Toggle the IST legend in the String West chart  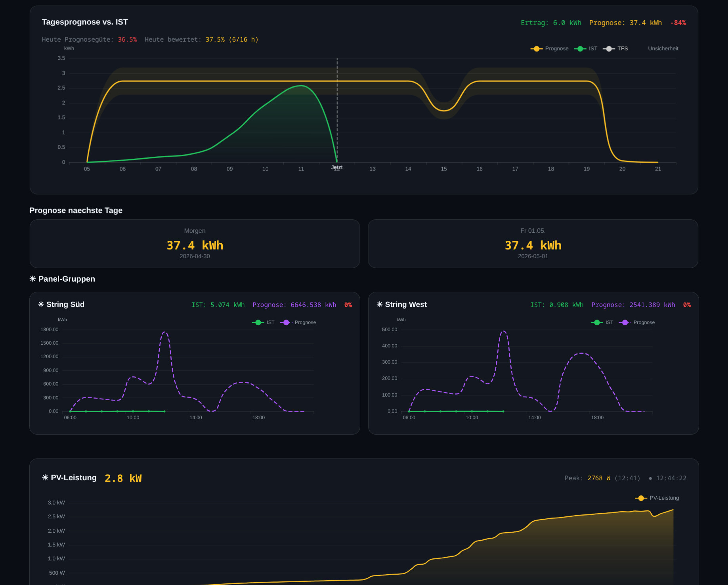(602, 322)
